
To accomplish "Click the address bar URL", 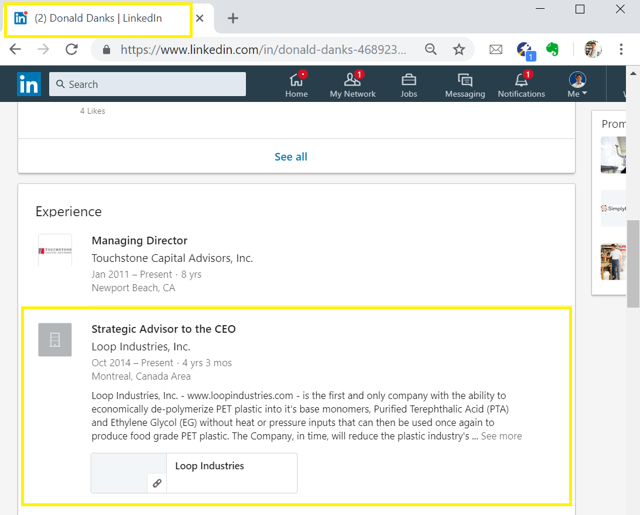I will (x=263, y=50).
